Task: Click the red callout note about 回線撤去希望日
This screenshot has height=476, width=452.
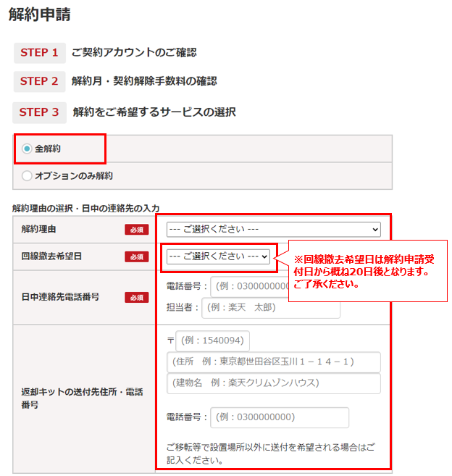Action: click(368, 271)
